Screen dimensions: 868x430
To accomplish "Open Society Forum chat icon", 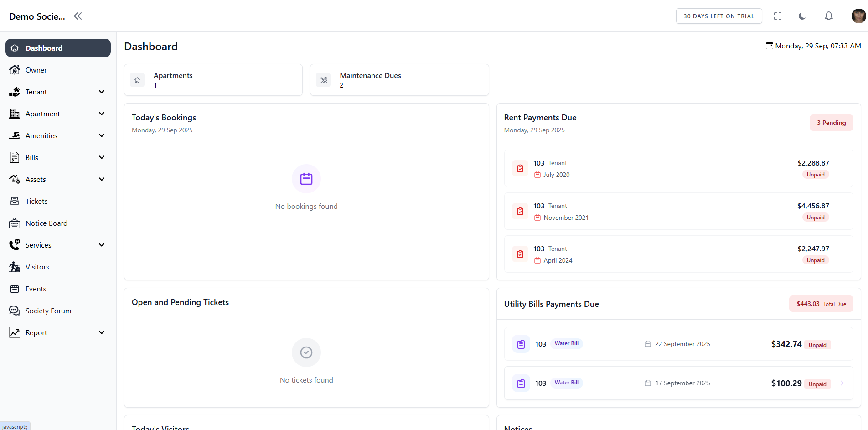I will click(x=15, y=311).
